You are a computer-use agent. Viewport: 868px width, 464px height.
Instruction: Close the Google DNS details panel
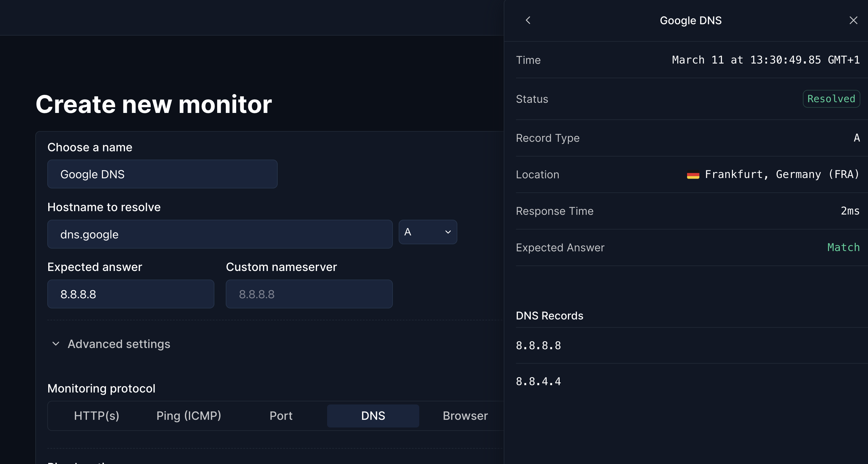click(853, 20)
